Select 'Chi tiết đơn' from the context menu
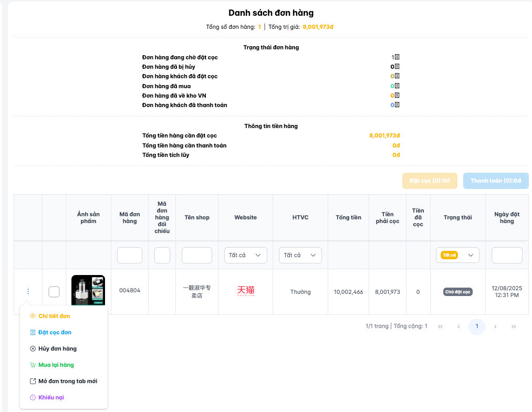This screenshot has width=532, height=412. [54, 316]
